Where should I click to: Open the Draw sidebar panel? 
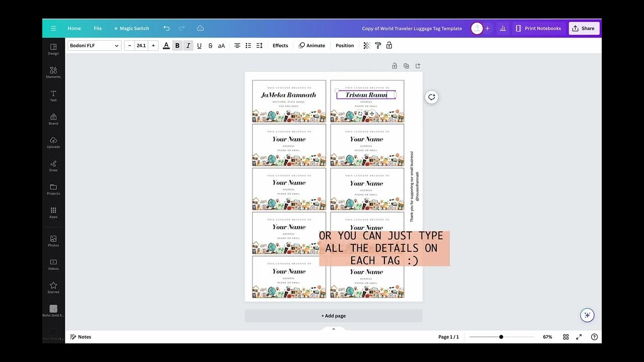53,166
